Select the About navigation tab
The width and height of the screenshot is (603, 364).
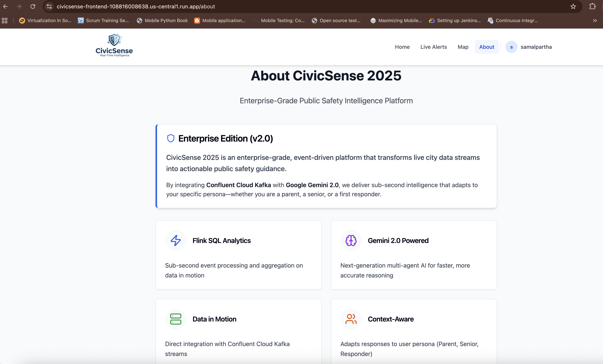coord(487,47)
